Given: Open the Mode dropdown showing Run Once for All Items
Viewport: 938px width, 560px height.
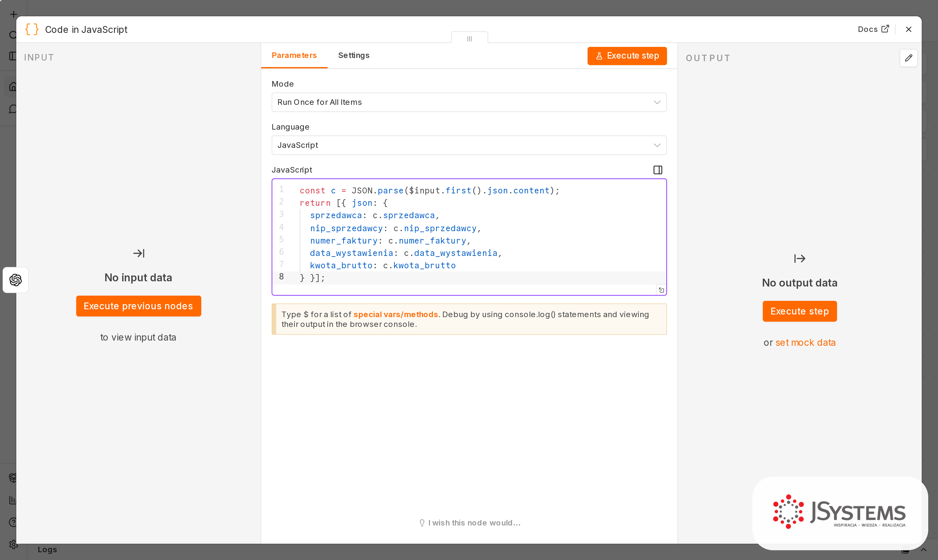Looking at the screenshot, I should (x=469, y=102).
